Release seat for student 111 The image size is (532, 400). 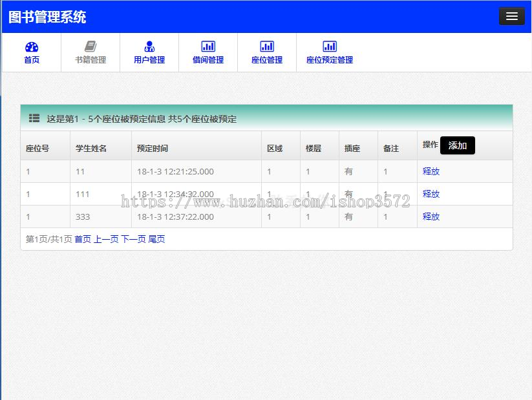point(431,194)
